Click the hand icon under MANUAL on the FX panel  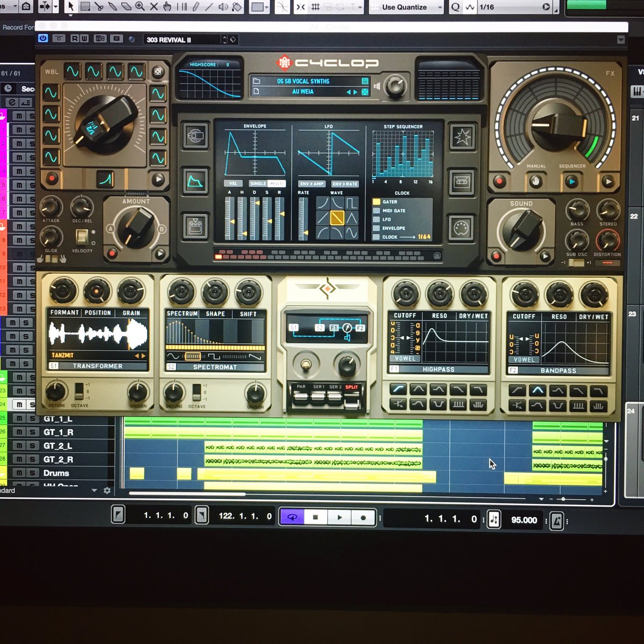click(535, 182)
